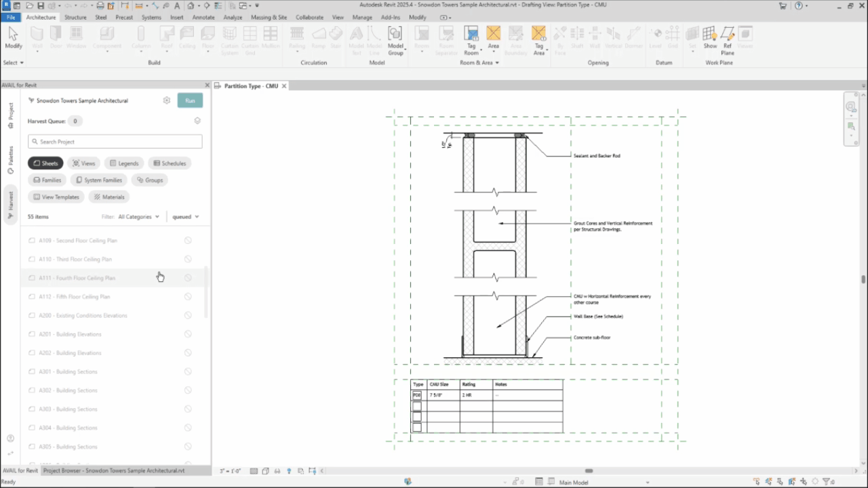Choose the Area tool in ribbon
Viewport: 868px width, 488px height.
pyautogui.click(x=494, y=38)
